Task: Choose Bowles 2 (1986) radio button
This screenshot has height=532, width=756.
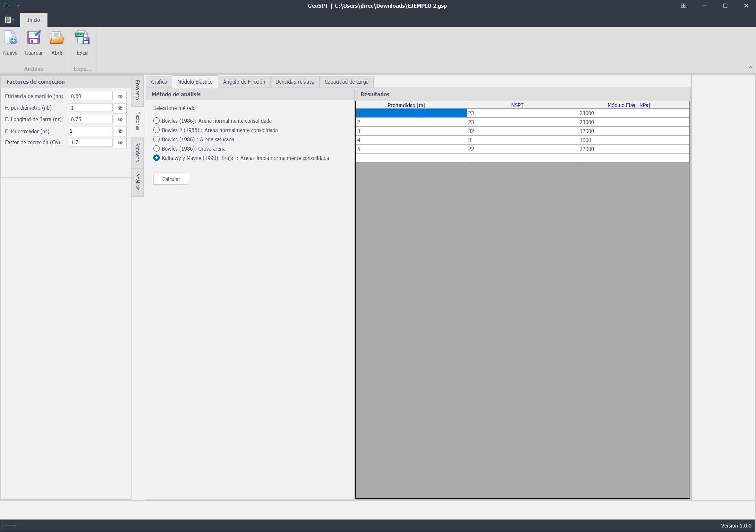Action: (x=157, y=130)
